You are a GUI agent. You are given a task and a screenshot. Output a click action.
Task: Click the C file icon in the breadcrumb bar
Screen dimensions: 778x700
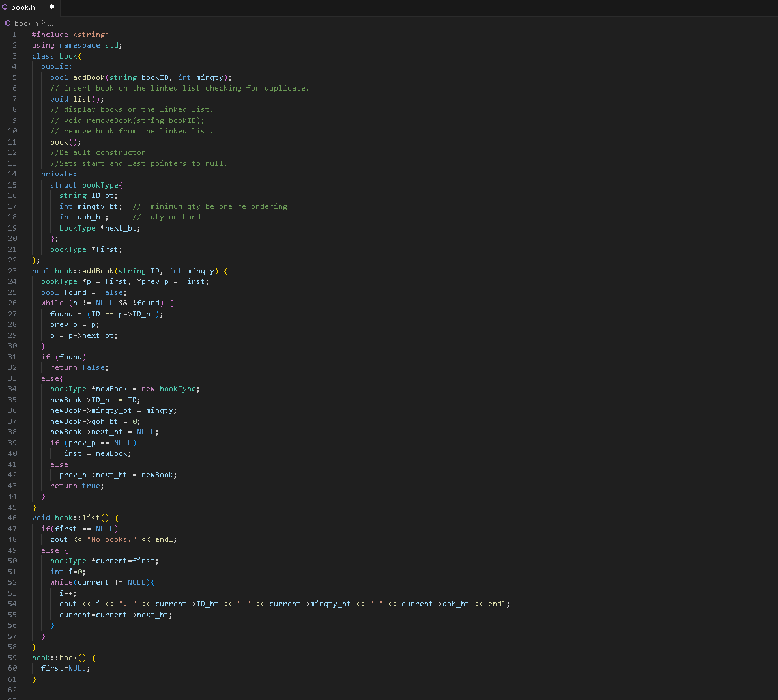8,23
